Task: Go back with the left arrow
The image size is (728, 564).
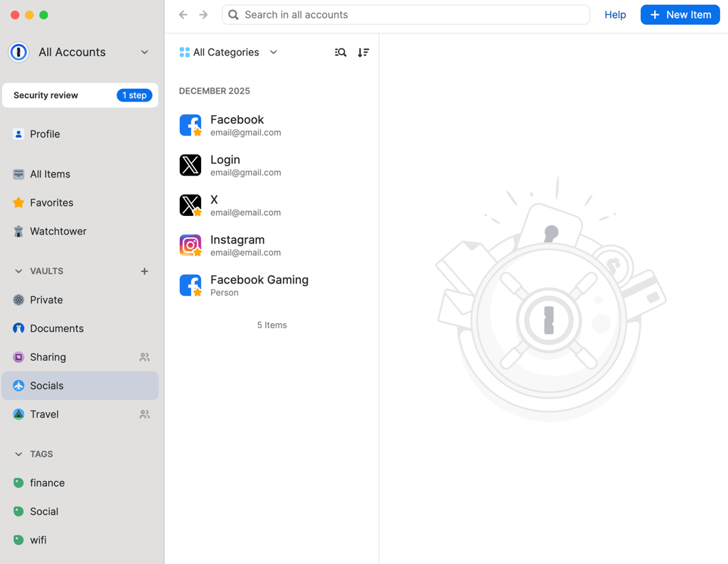Action: click(183, 15)
